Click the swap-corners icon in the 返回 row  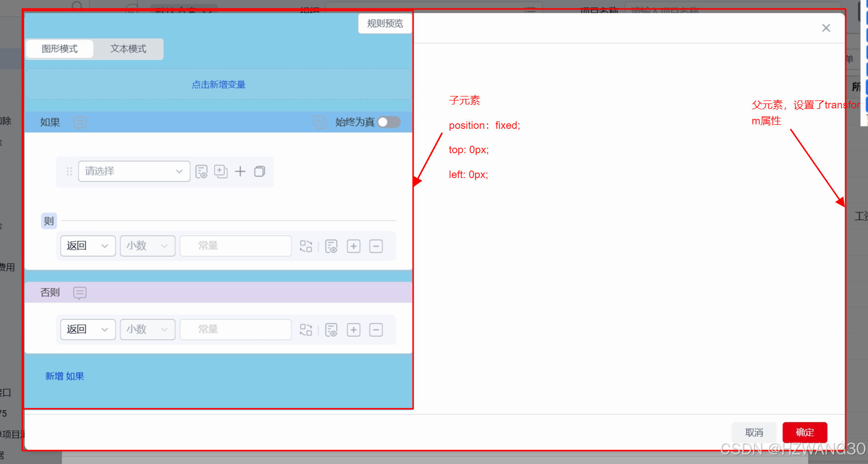[x=306, y=246]
